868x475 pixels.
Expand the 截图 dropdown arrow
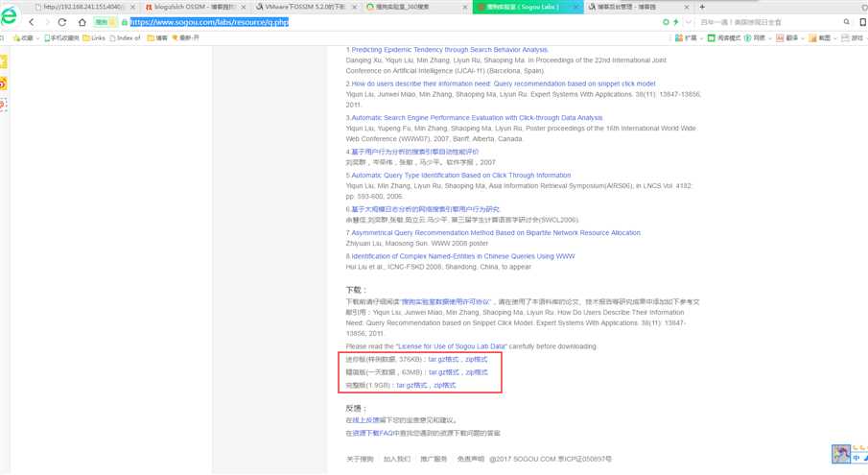(835, 38)
